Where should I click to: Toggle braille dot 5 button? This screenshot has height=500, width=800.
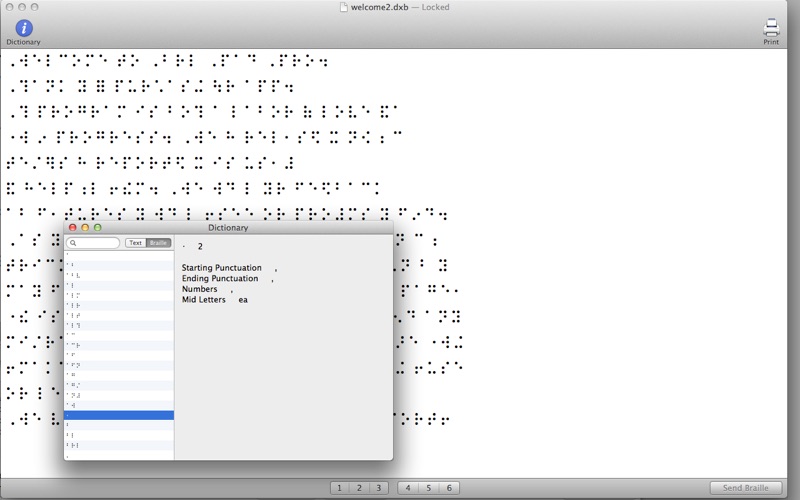(429, 488)
